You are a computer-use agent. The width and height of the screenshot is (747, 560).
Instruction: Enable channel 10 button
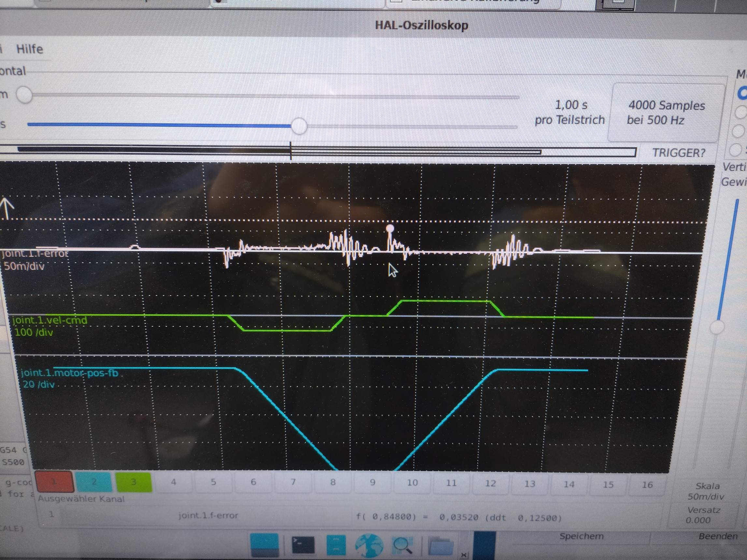(x=412, y=483)
